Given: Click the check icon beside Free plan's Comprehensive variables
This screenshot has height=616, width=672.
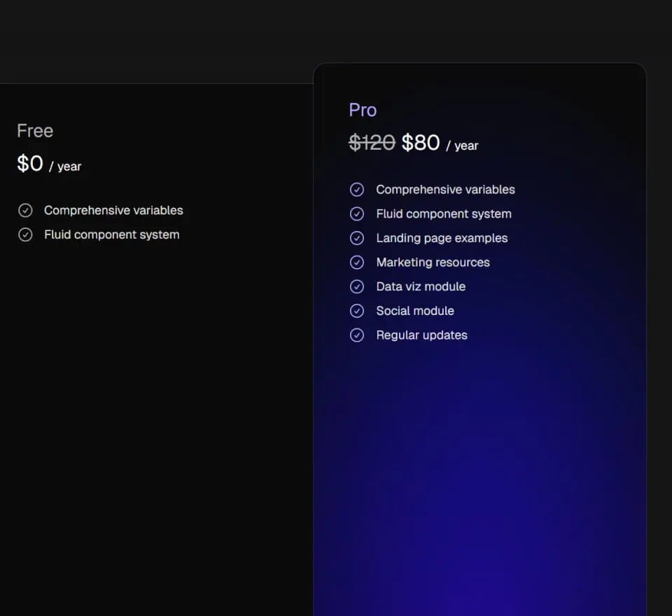Looking at the screenshot, I should coord(25,211).
